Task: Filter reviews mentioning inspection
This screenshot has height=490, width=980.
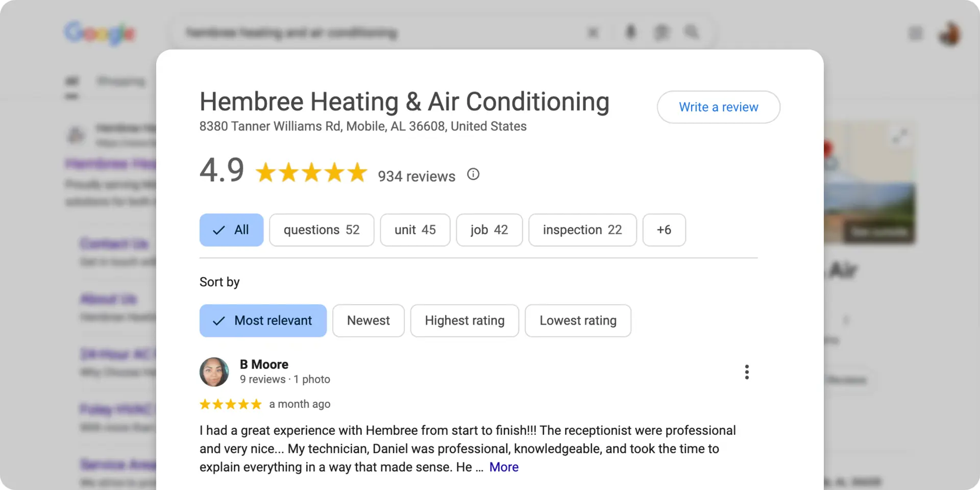Action: coord(582,230)
